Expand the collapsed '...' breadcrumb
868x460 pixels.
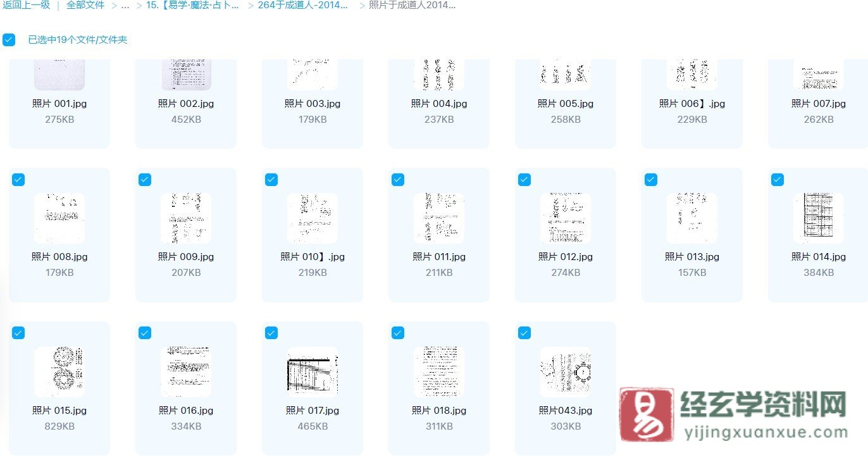[x=125, y=5]
